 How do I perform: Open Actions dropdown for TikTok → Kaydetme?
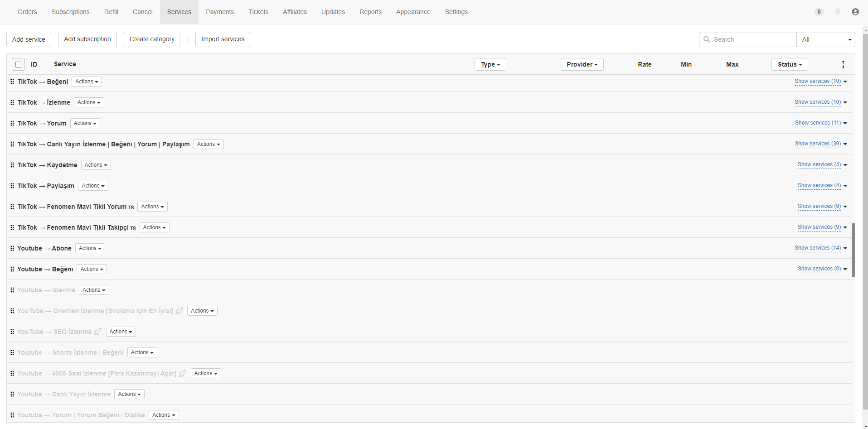96,165
